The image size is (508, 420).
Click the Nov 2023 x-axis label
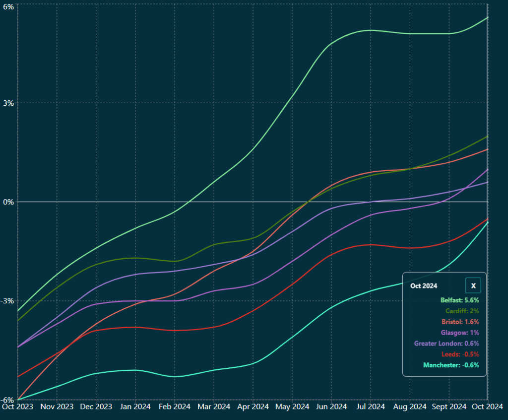click(57, 407)
